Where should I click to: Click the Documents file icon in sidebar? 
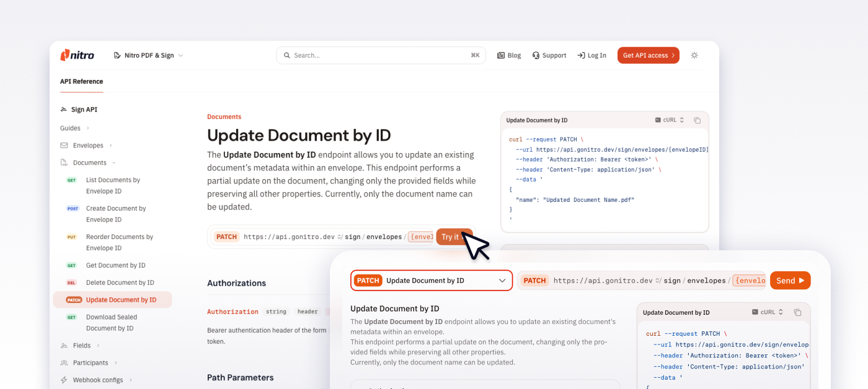coord(64,163)
